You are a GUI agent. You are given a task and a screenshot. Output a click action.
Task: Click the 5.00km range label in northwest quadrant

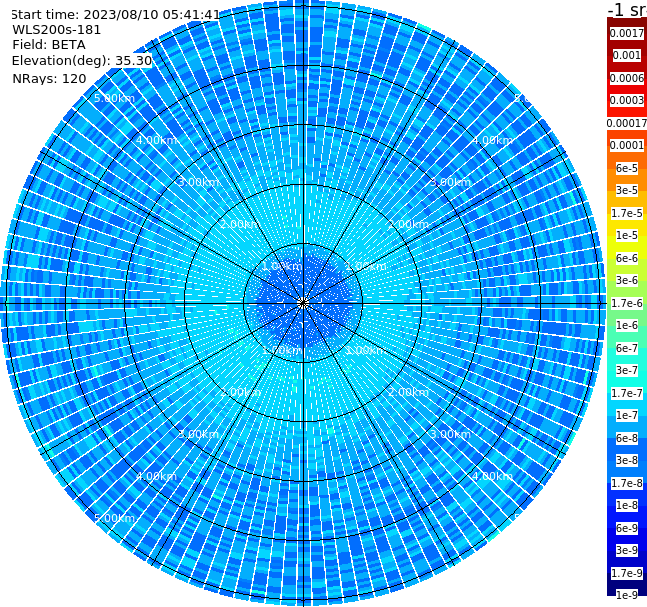click(114, 98)
